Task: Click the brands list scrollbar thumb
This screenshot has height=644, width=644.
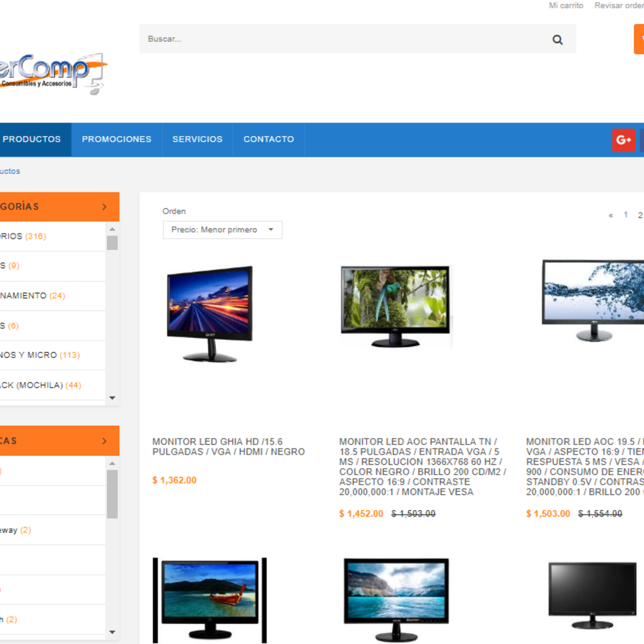Action: tap(112, 494)
